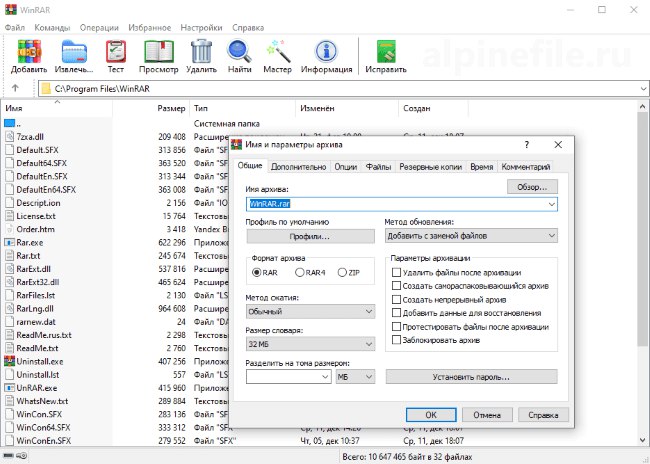
Task: Click the dialog help question mark
Action: tap(526, 144)
